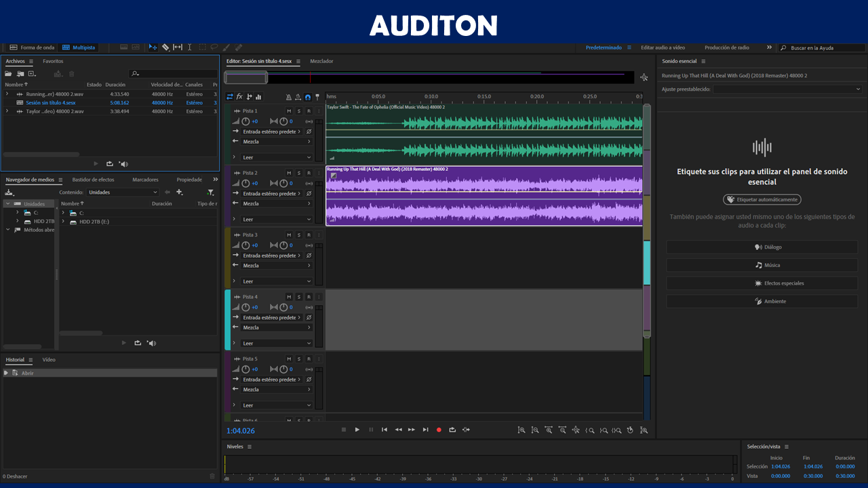Select the Razor tool in the top toolbar
This screenshot has height=488, width=868.
coord(165,47)
